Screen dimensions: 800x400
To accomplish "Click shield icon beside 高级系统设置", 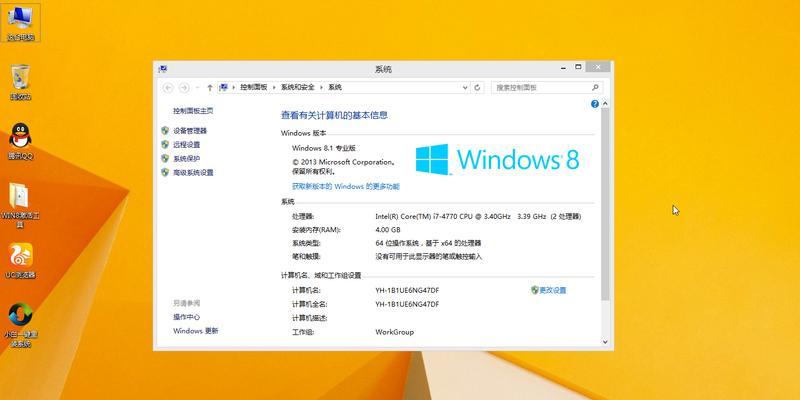I will tap(165, 172).
